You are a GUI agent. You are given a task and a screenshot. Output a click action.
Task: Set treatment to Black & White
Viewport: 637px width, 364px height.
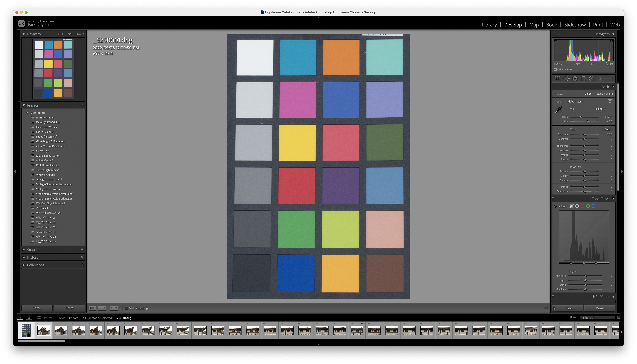click(604, 94)
